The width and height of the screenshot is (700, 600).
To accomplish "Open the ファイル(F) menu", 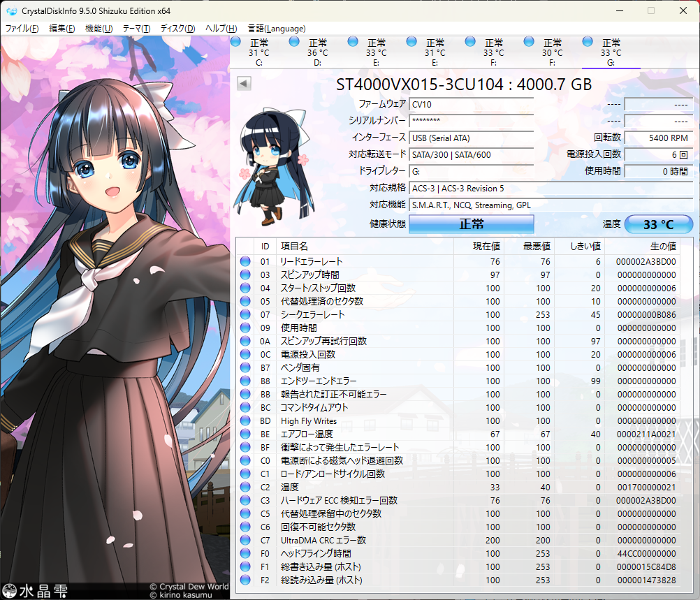I will (x=22, y=29).
